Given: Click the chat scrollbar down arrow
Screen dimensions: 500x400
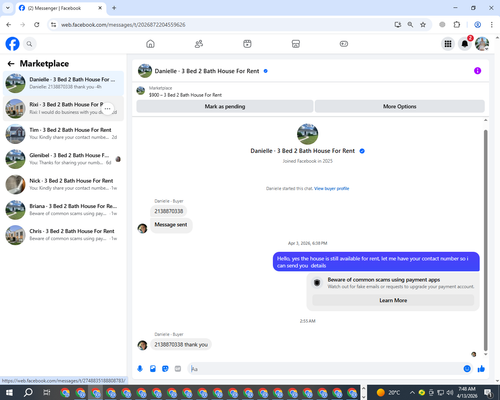Looking at the screenshot, I should pyautogui.click(x=486, y=354).
